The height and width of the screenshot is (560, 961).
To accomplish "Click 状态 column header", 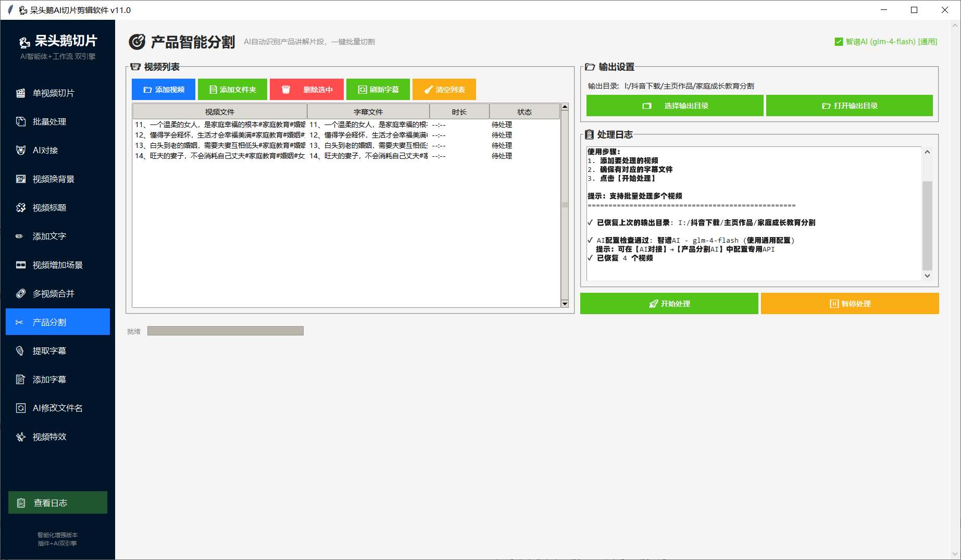I will click(x=525, y=112).
